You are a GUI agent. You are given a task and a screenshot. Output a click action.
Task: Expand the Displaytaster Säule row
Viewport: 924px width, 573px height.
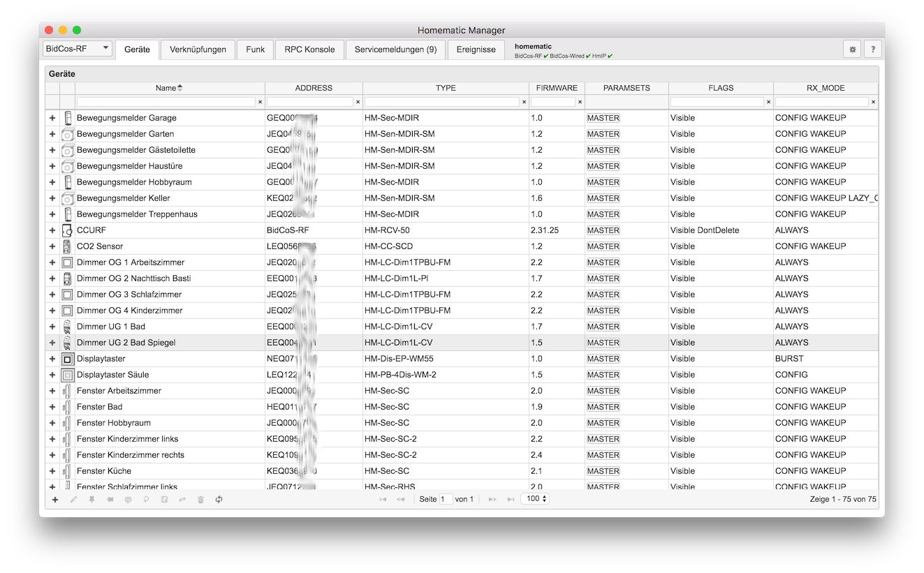(52, 375)
